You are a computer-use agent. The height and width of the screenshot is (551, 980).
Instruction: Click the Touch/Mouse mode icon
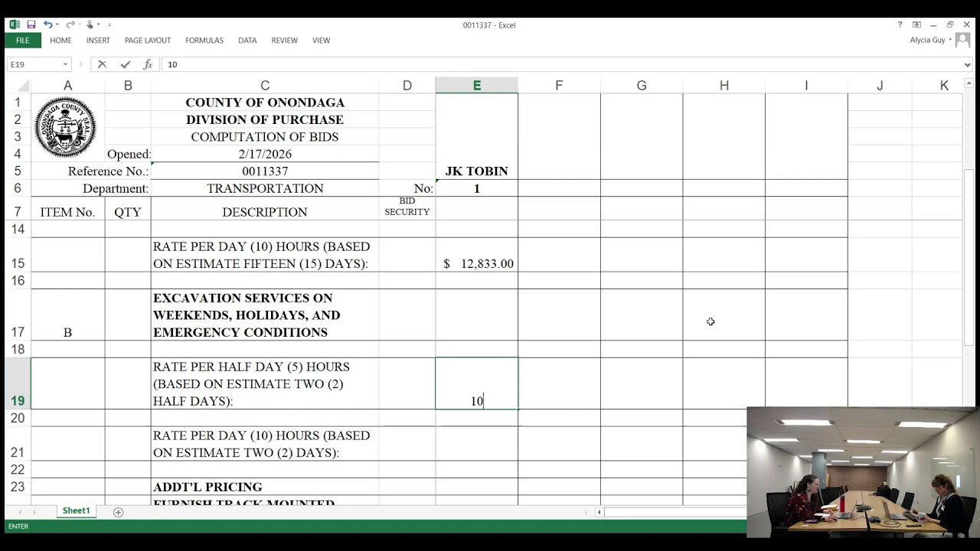coord(90,24)
